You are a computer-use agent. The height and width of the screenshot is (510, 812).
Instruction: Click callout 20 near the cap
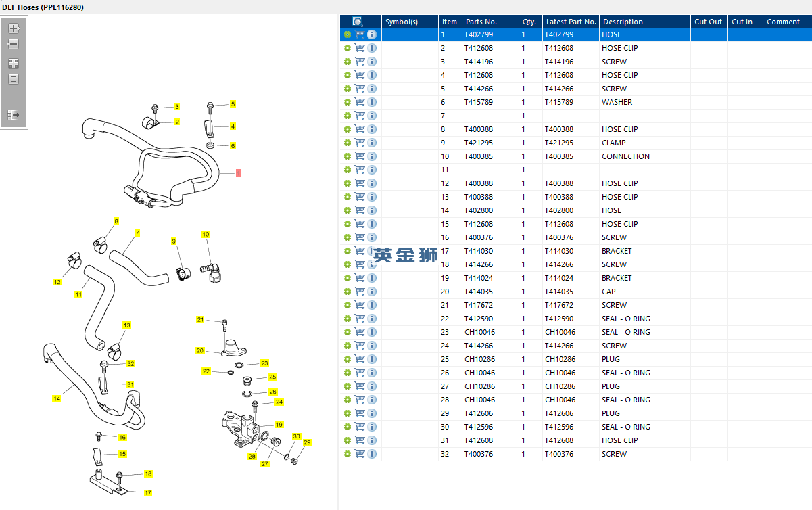click(200, 351)
